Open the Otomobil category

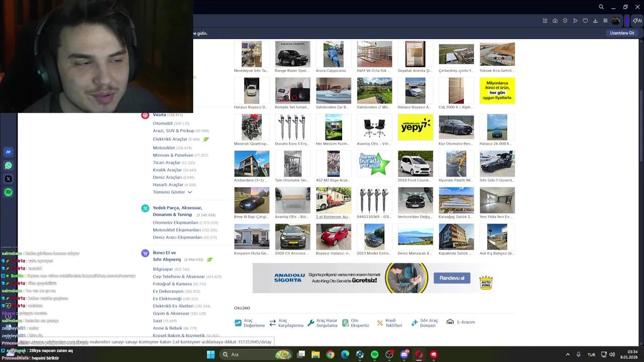(163, 123)
